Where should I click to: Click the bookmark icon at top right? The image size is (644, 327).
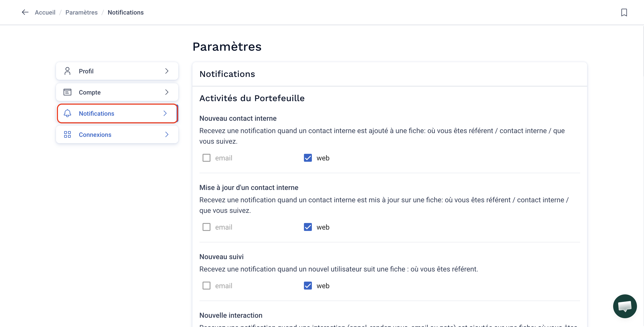point(624,12)
